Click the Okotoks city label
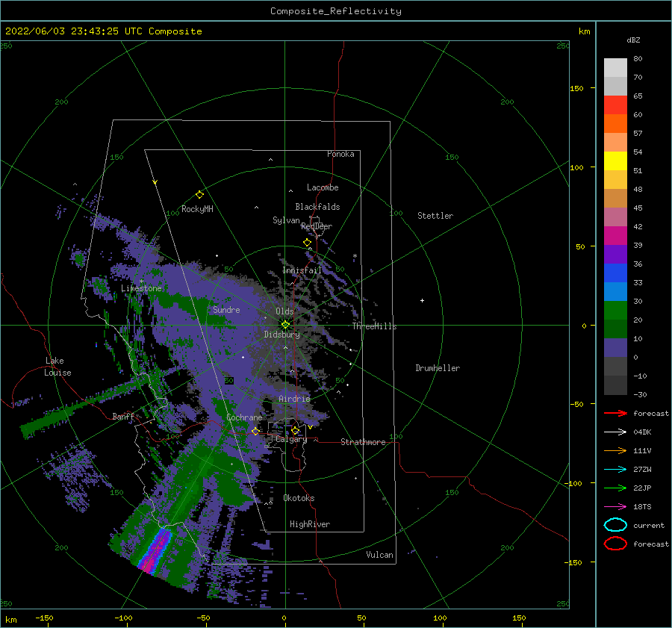Screen dimensions: 672x628 tap(299, 498)
